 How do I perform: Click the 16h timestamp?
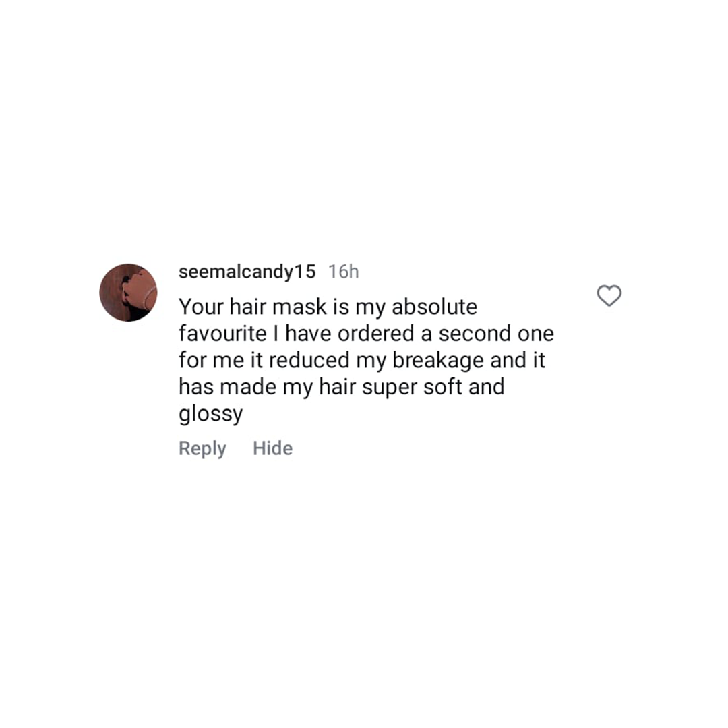tap(344, 272)
